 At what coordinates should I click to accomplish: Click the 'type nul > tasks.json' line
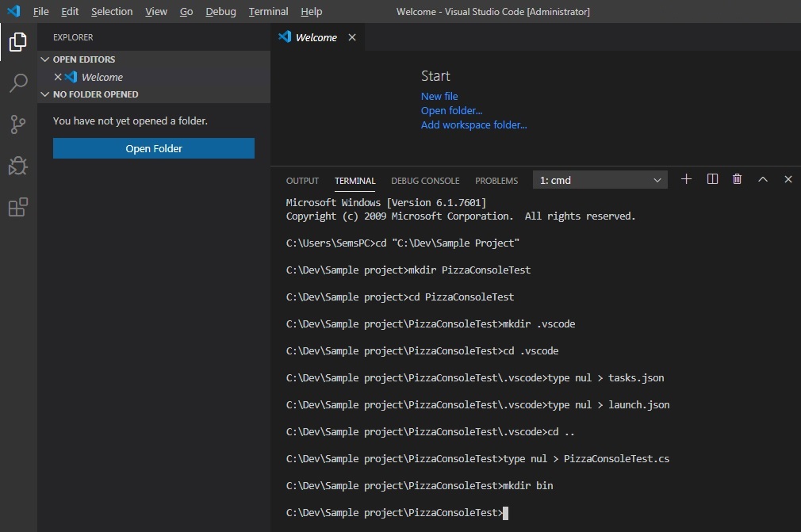pyautogui.click(x=475, y=378)
